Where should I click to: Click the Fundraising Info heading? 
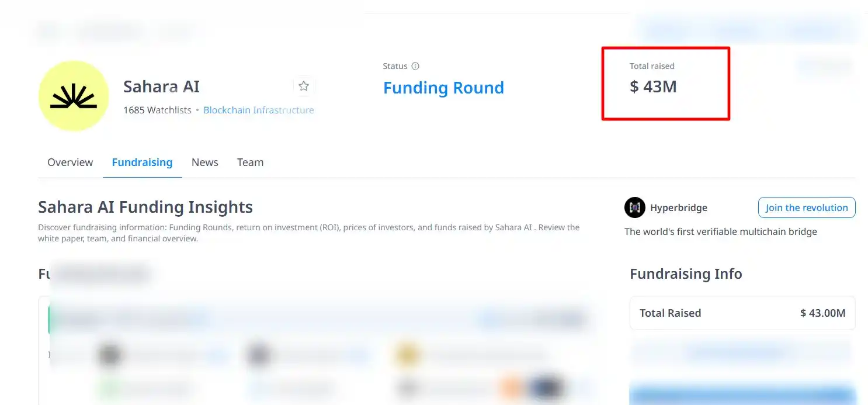click(686, 274)
